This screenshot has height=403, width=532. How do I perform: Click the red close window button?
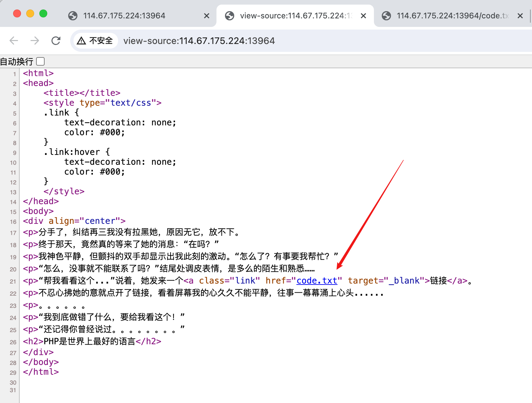(x=17, y=13)
